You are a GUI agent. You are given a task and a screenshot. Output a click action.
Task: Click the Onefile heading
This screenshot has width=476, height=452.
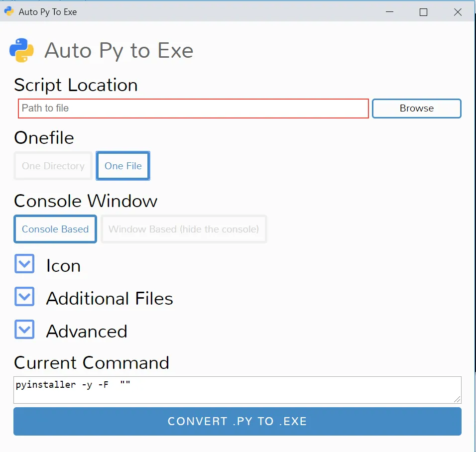click(44, 138)
